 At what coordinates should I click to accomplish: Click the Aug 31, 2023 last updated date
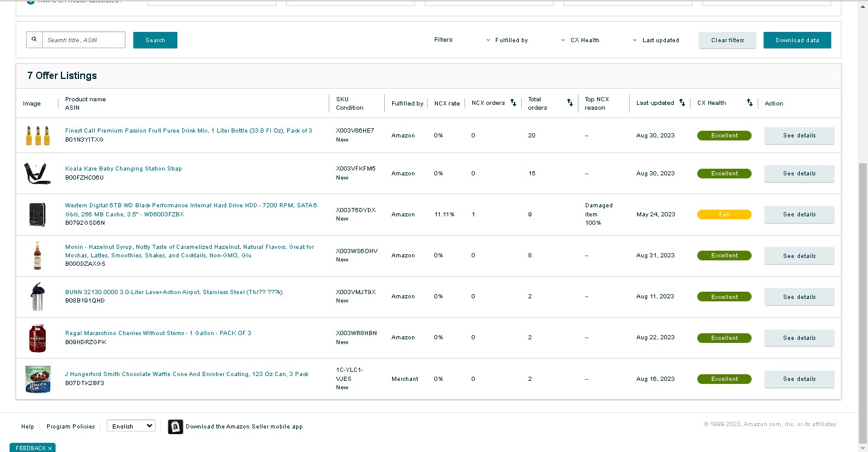(x=656, y=256)
